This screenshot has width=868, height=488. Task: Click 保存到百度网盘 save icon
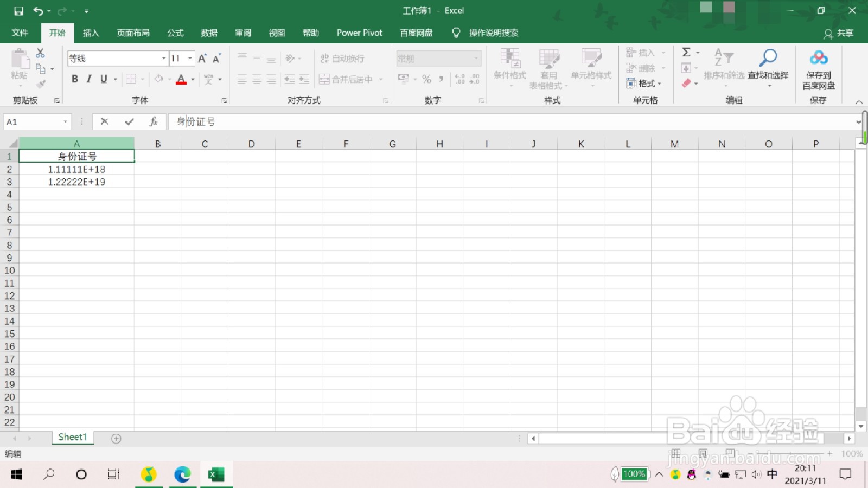click(818, 69)
